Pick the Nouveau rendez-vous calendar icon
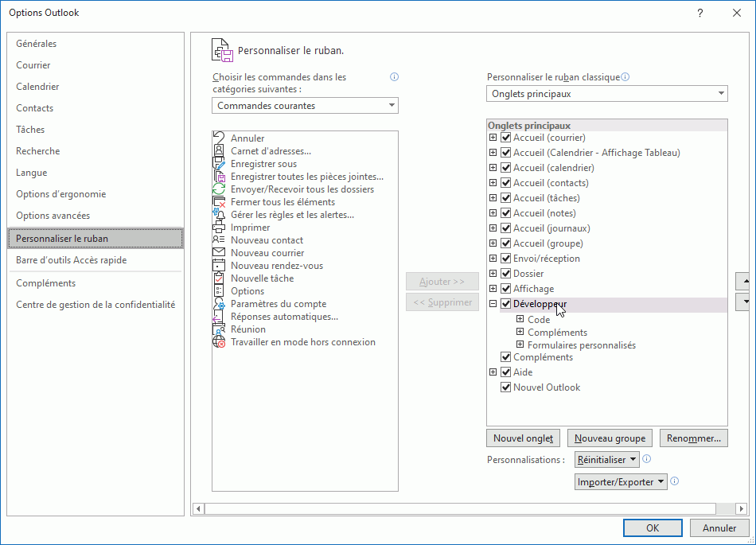 [x=219, y=266]
